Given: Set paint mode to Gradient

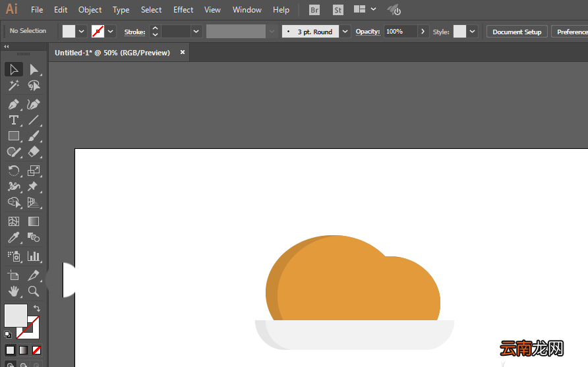Looking at the screenshot, I should (x=23, y=350).
